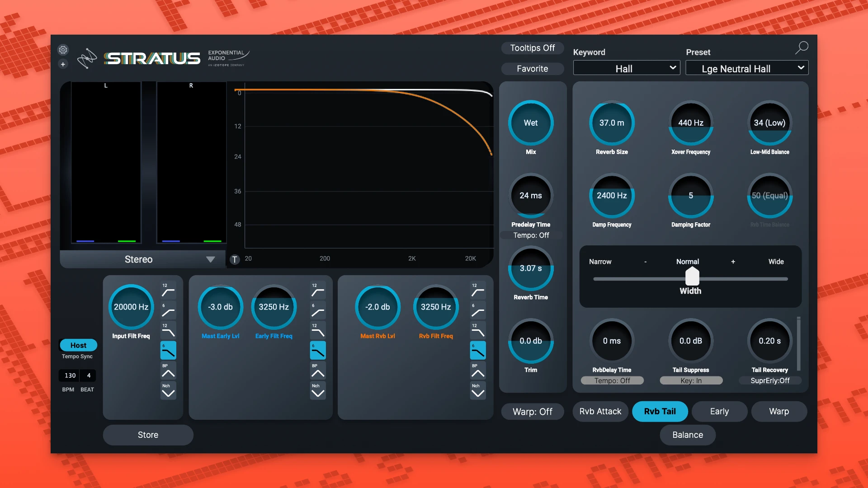Select the BP bandpass filter for Input Filt Freq

coord(168,371)
